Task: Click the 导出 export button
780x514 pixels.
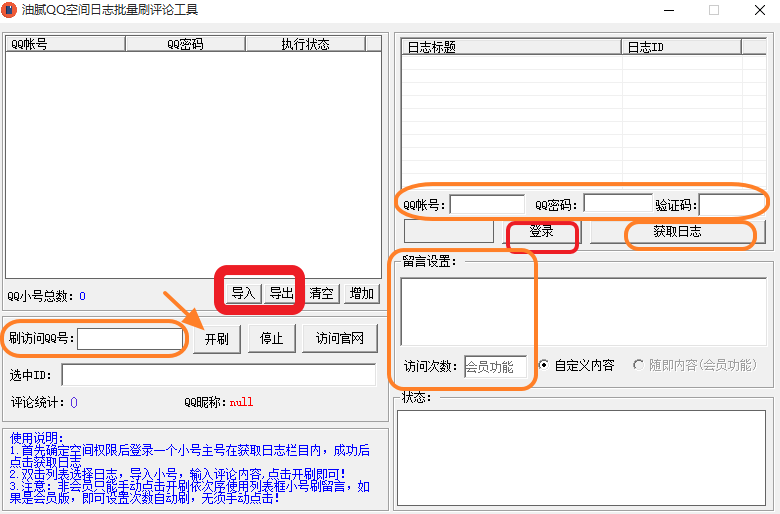Action: click(280, 293)
